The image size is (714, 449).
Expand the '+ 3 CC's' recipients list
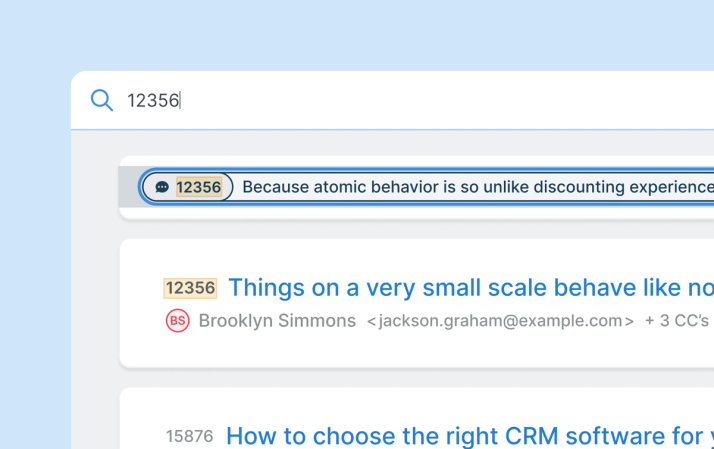677,321
